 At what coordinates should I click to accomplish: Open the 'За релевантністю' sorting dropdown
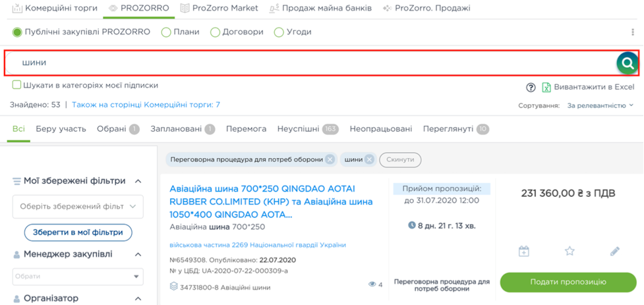600,105
